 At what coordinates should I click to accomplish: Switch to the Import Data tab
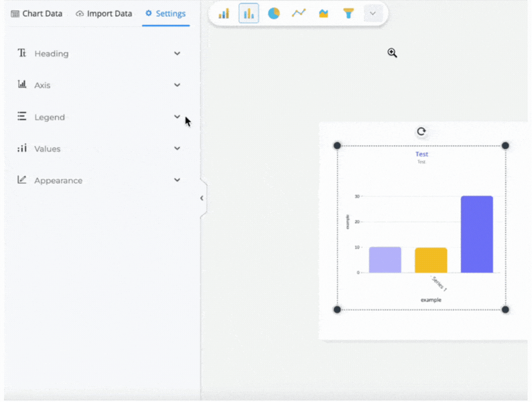click(x=104, y=13)
